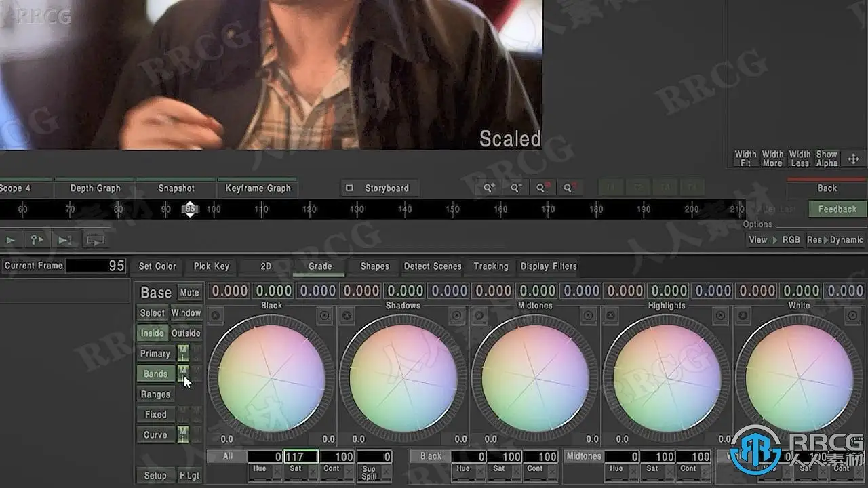The image size is (868, 488).
Task: Open the Res Dynamic option selector
Action: (x=835, y=240)
